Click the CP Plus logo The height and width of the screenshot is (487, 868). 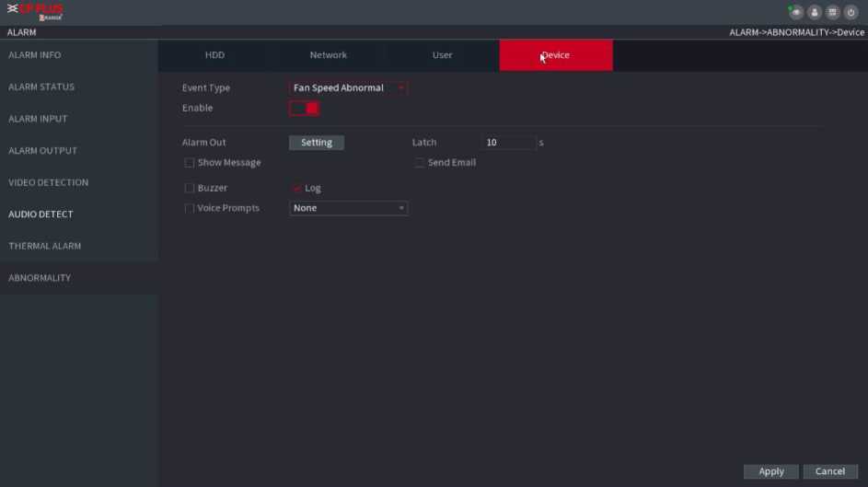click(37, 12)
